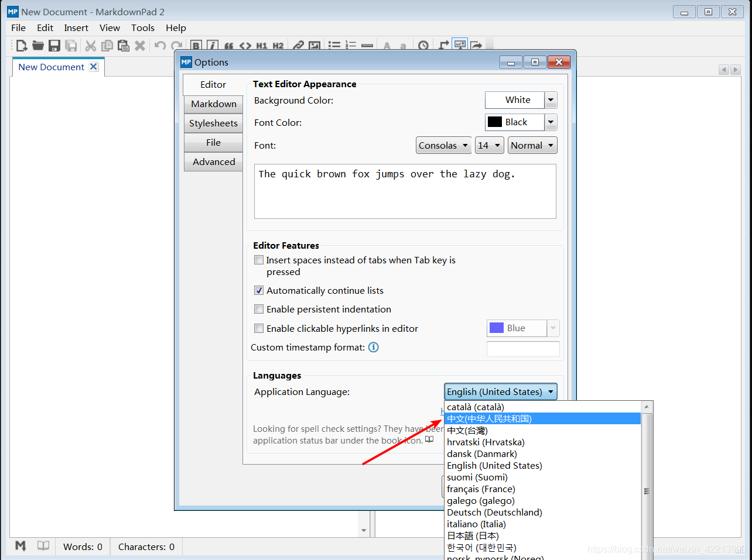The image size is (752, 560).
Task: Click the Custom timestamp format input field
Action: (523, 349)
